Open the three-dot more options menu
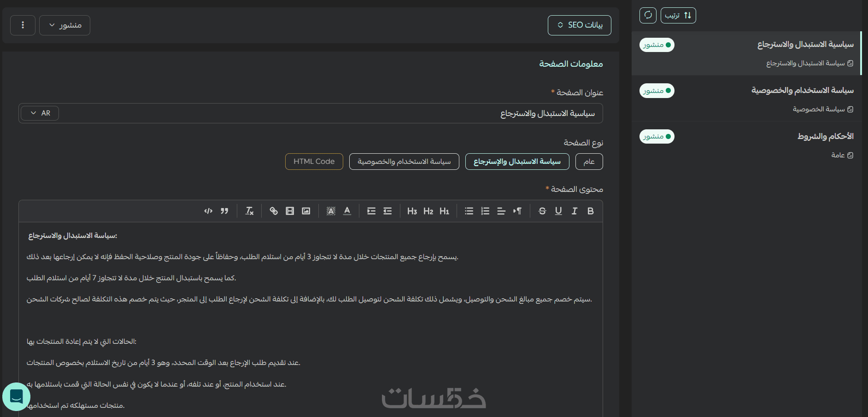Image resolution: width=868 pixels, height=417 pixels. [x=23, y=25]
